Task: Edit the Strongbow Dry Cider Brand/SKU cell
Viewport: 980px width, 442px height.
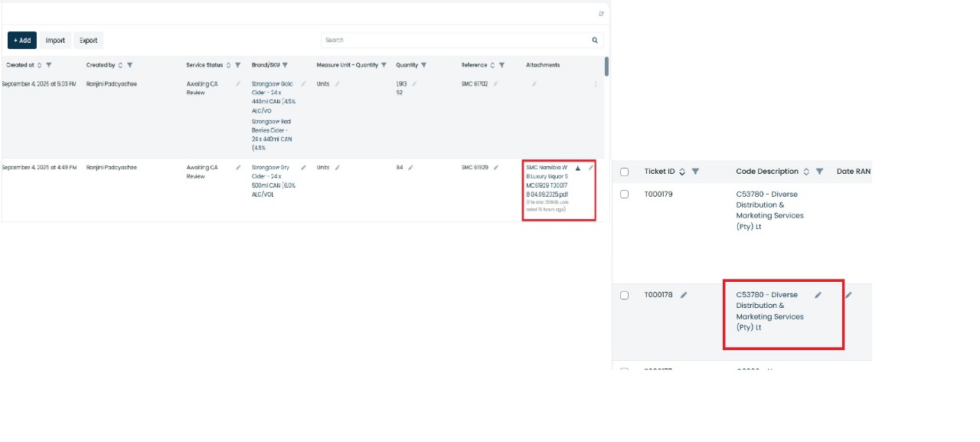Action: tap(304, 167)
